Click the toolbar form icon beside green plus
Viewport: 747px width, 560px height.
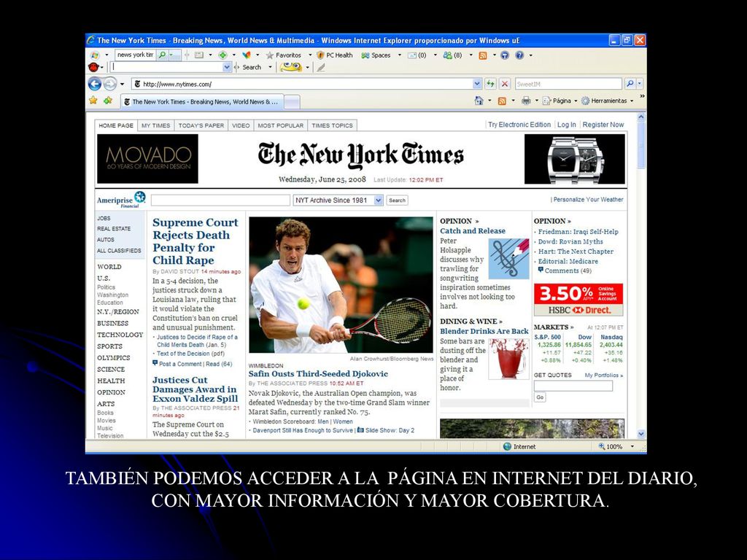coord(199,55)
